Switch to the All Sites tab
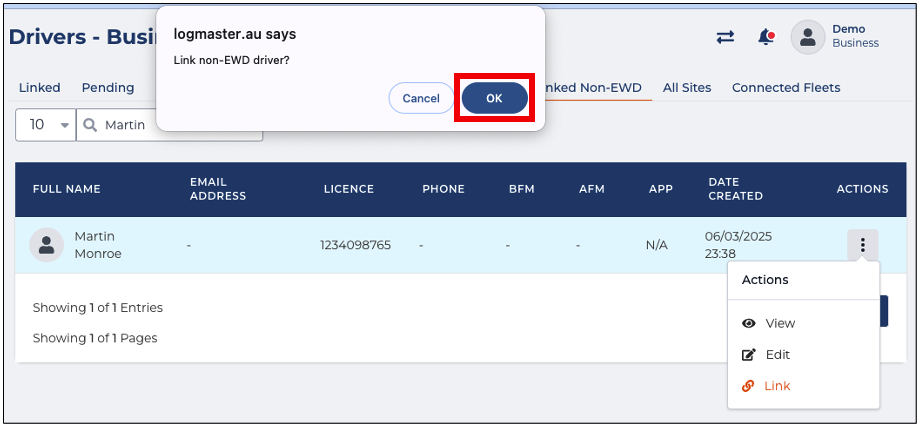Image resolution: width=919 pixels, height=427 pixels. tap(687, 88)
